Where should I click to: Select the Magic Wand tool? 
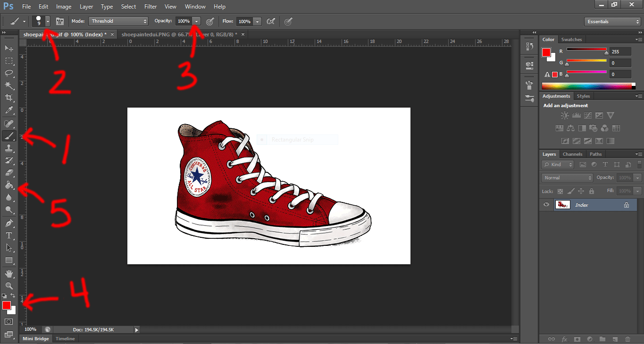9,85
